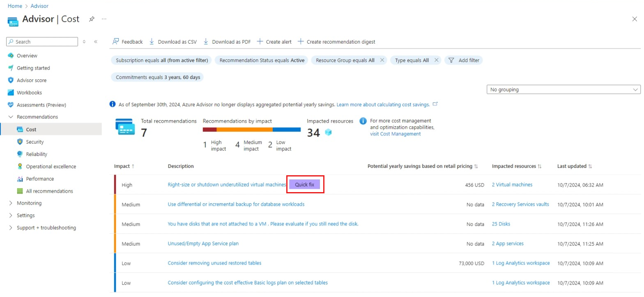The width and height of the screenshot is (644, 297).
Task: Open the Recommendation Status equals Active filter
Action: click(262, 60)
